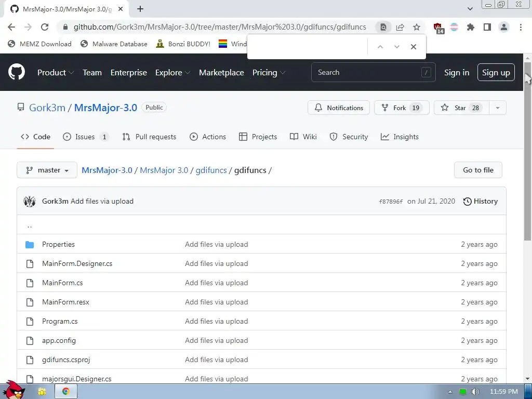
Task: Click the page vertical scrollbar thumb
Action: 528,152
